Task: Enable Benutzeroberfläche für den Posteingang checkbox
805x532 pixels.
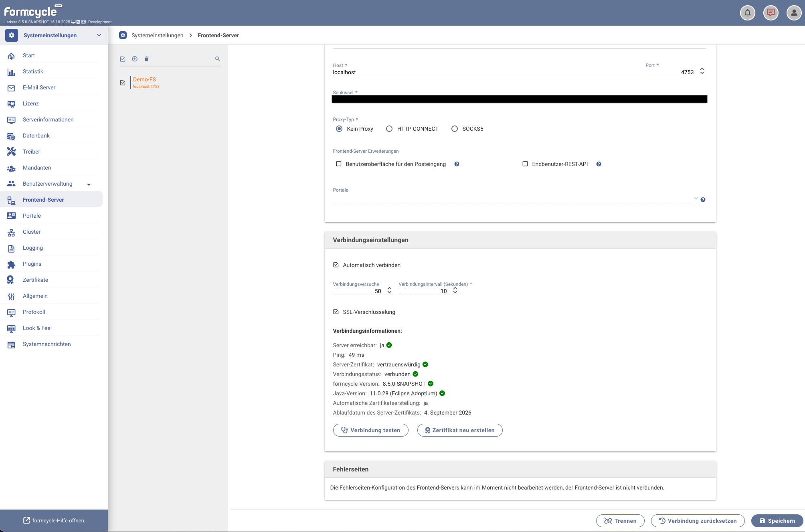Action: click(339, 164)
